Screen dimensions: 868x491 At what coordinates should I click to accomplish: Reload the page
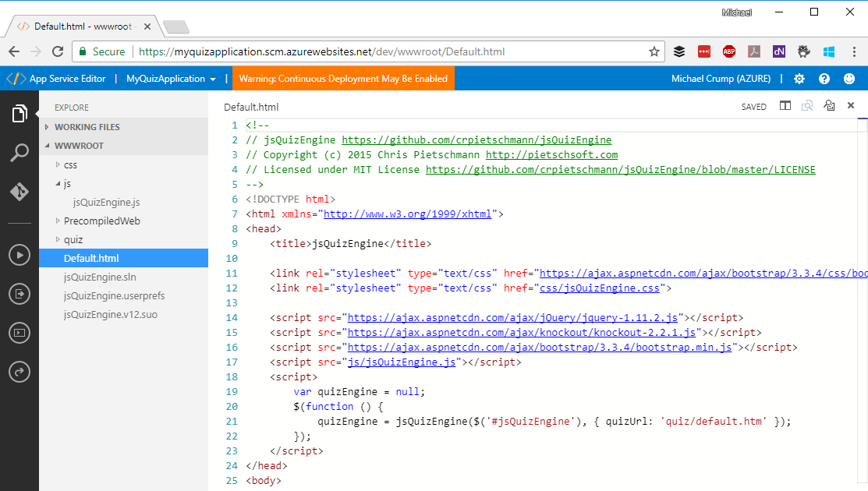tap(58, 51)
